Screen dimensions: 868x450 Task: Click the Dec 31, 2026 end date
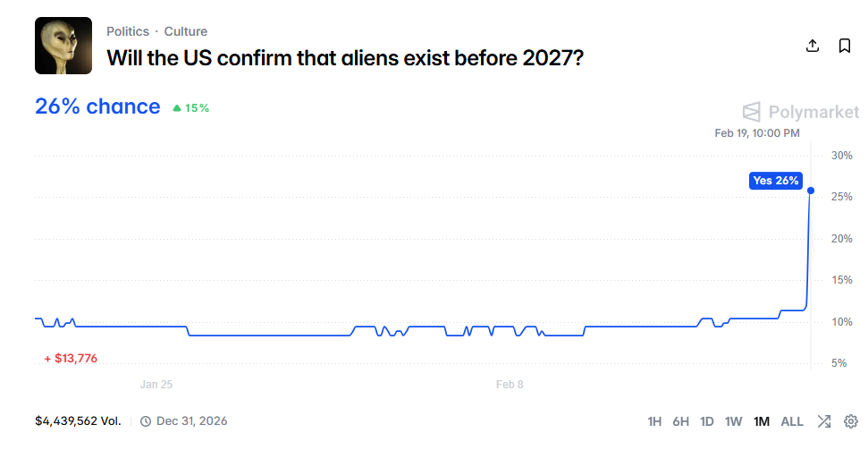click(x=191, y=421)
